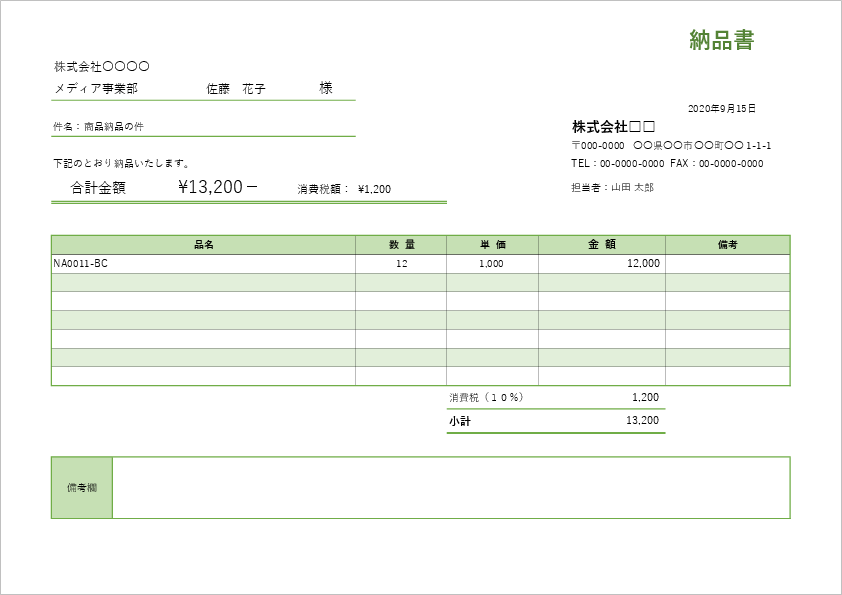Viewport: 842px width, 595px height.
Task: Select the recipient company name 株式会社〇〇〇〇
Action: point(101,67)
